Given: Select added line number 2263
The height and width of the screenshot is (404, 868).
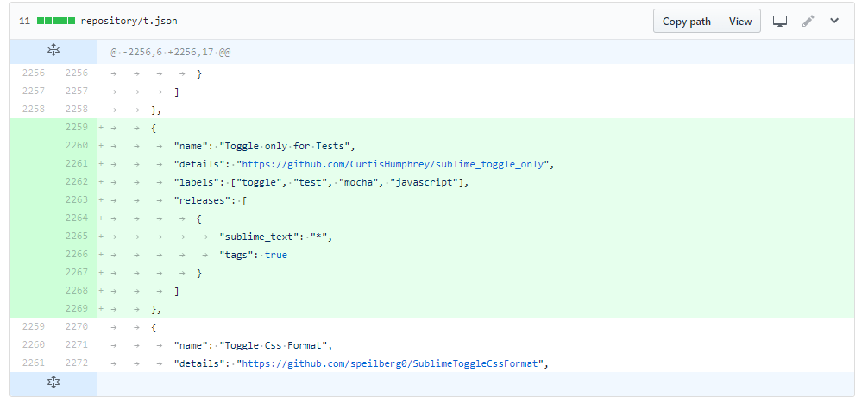Looking at the screenshot, I should (x=77, y=199).
